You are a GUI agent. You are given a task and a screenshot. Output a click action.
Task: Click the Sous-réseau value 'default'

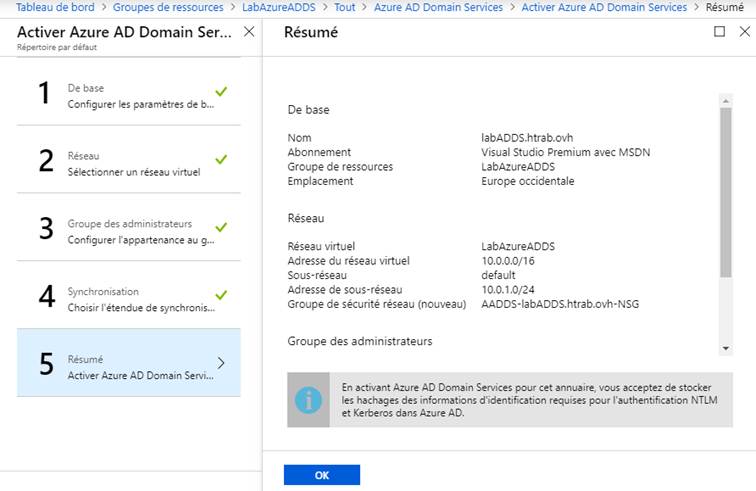tap(498, 275)
